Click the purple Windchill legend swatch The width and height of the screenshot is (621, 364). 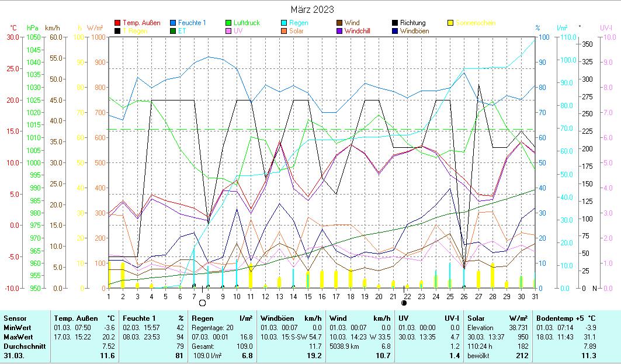tap(339, 31)
